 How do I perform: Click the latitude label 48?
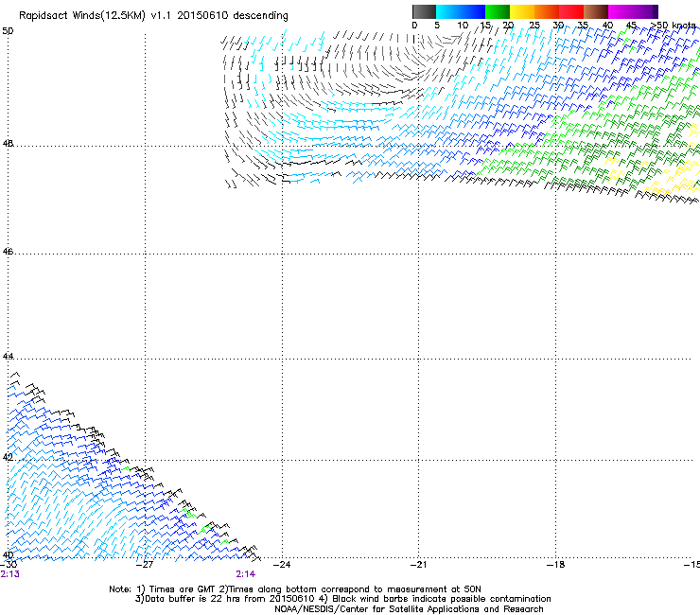point(8,144)
